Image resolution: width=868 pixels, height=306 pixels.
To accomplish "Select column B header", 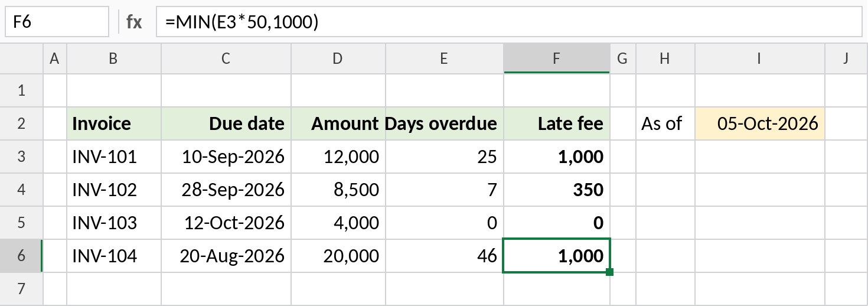I will coord(114,58).
